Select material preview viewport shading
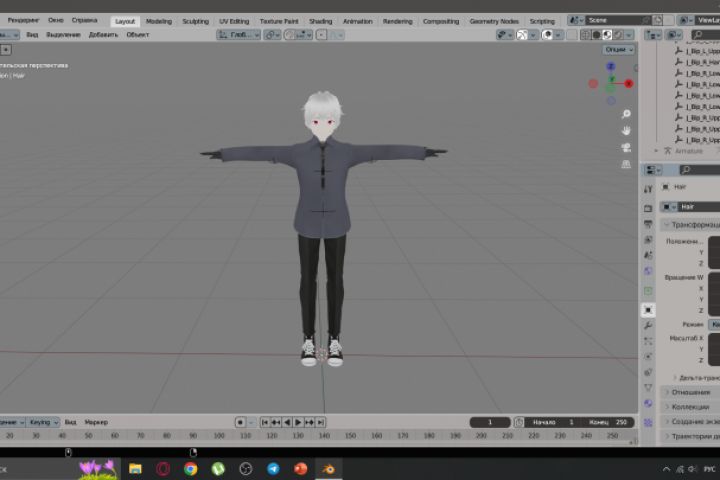This screenshot has height=480, width=720. (607, 35)
